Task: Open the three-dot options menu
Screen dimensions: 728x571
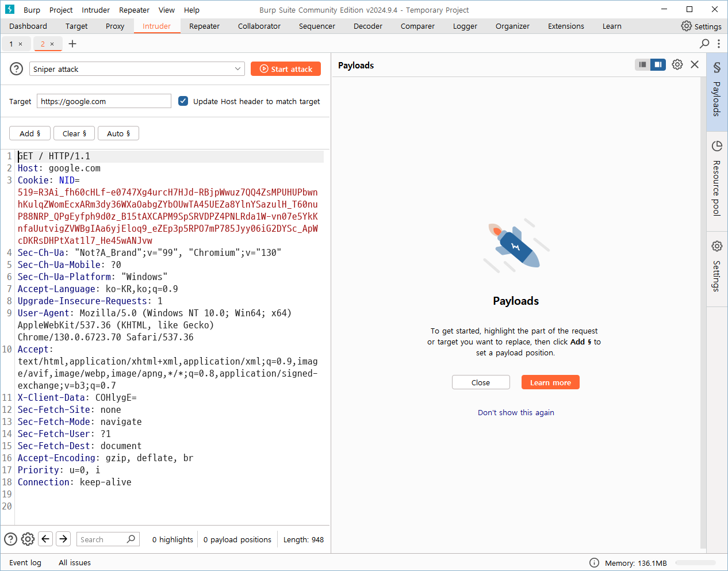Action: click(x=718, y=44)
